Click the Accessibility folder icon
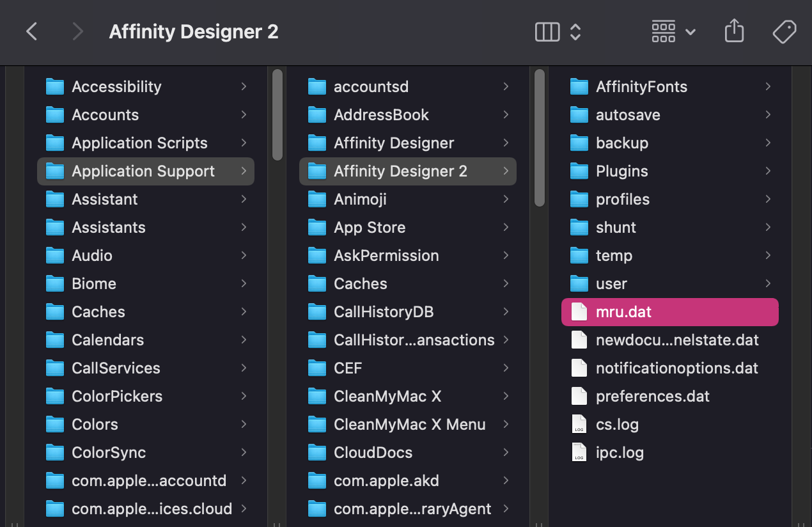Image resolution: width=812 pixels, height=527 pixels. pyautogui.click(x=56, y=86)
